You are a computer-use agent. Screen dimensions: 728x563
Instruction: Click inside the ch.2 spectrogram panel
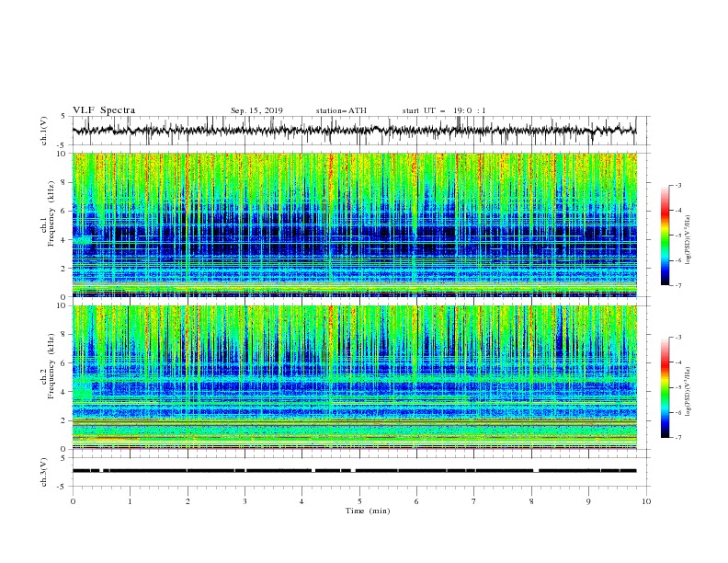(354, 377)
